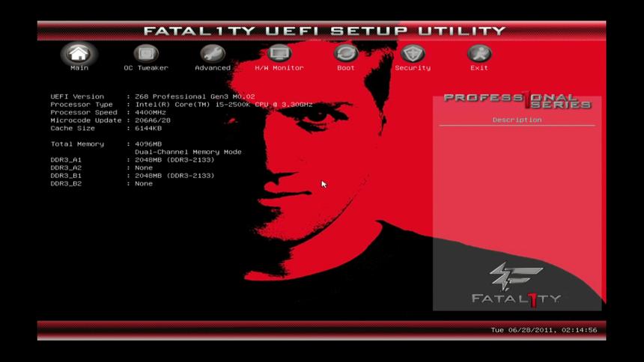
Task: Click the UEFI Version label
Action: [77, 96]
